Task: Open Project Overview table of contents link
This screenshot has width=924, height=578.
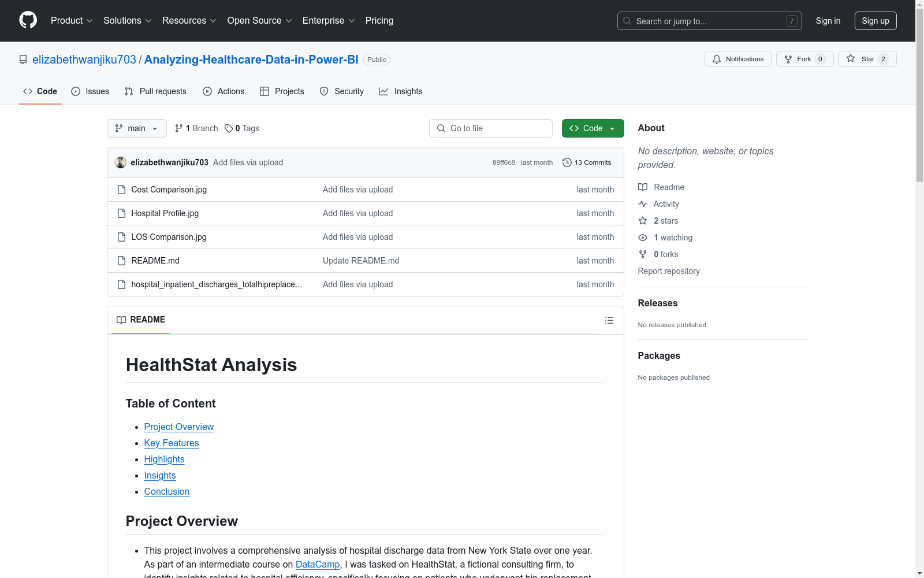Action: [x=179, y=427]
